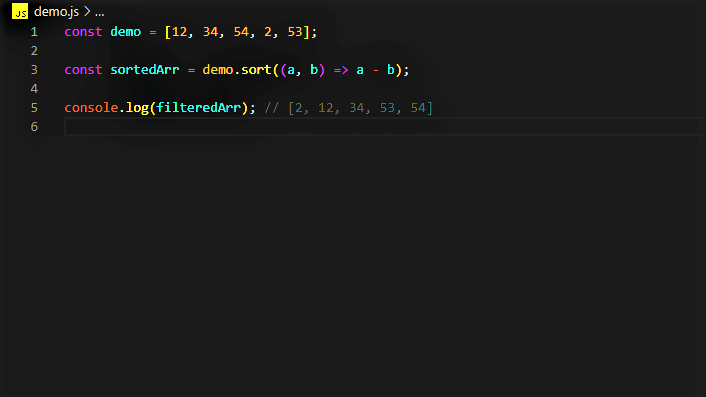Place cursor on 'demo' variable in line 1
Screen dimensions: 706x397
[x=126, y=32]
